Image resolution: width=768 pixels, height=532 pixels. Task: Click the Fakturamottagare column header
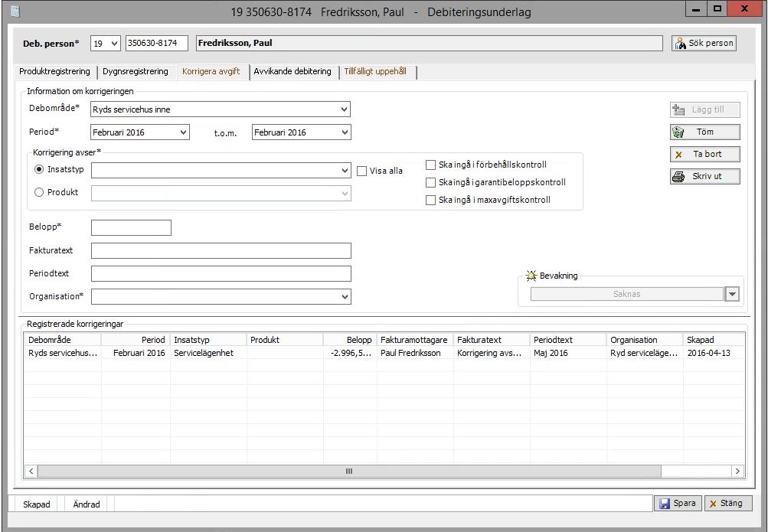click(x=415, y=340)
